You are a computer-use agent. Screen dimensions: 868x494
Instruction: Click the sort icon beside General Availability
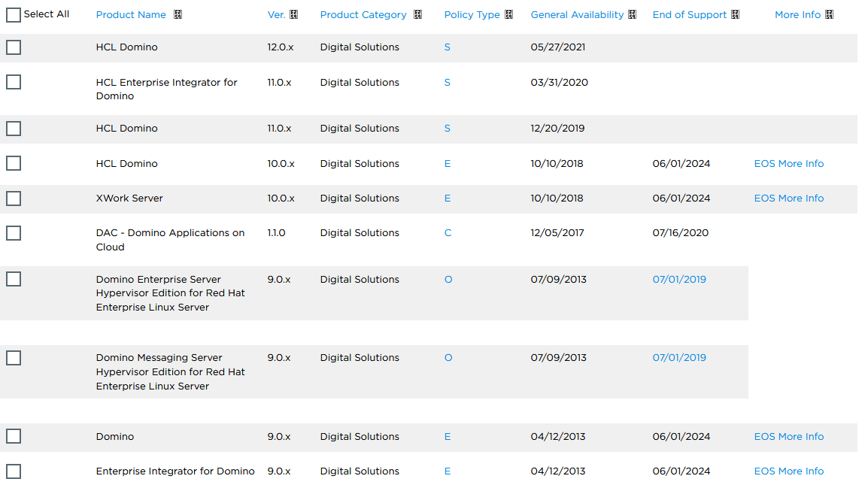(633, 15)
